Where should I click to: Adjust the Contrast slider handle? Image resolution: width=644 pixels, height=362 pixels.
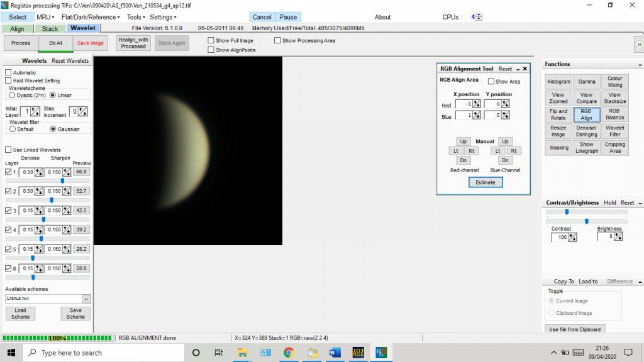tap(567, 212)
